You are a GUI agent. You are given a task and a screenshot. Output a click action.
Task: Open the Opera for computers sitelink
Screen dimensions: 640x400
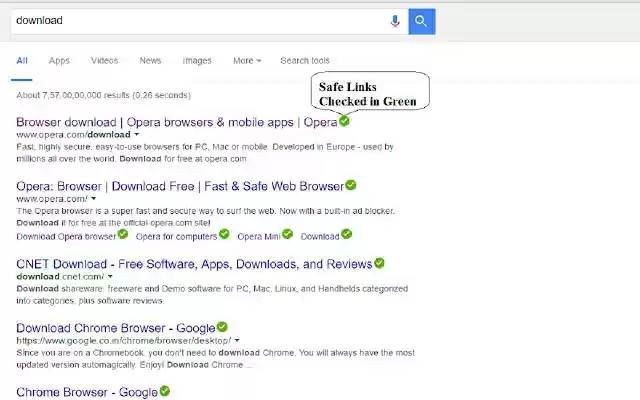pos(176,237)
